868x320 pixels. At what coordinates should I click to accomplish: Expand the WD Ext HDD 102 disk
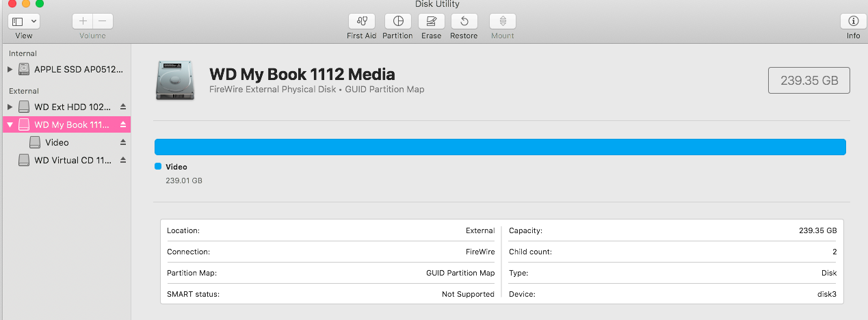point(10,107)
